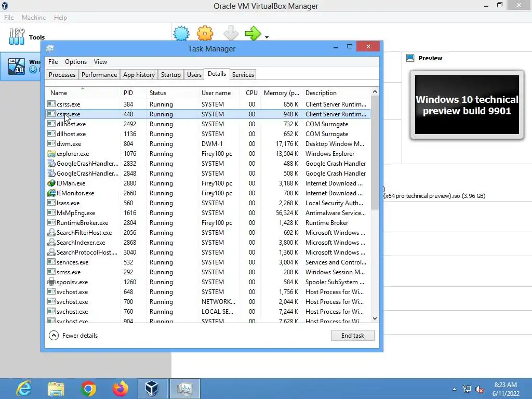Switch to the Startup tab

[170, 75]
